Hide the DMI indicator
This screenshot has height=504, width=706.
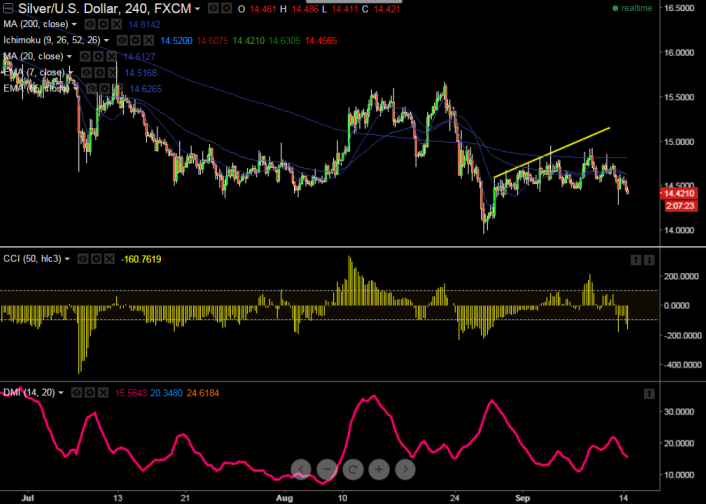pyautogui.click(x=77, y=393)
